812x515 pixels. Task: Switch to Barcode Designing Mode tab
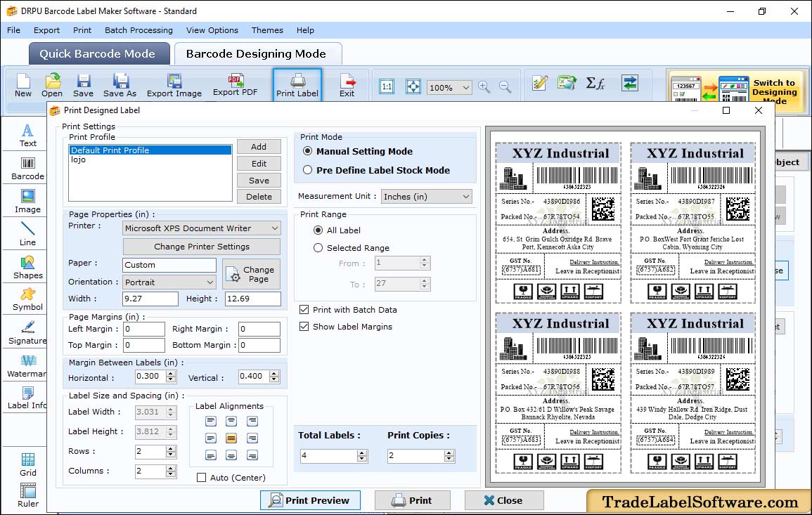tap(258, 54)
